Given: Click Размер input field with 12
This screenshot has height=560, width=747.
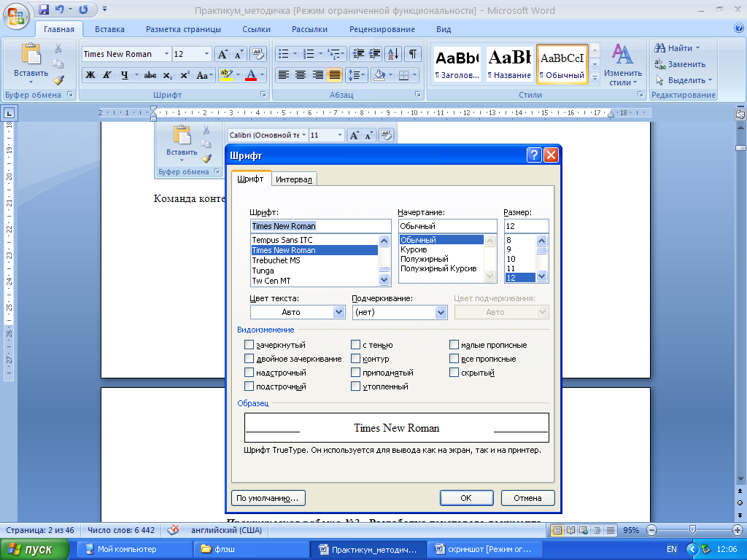Looking at the screenshot, I should [526, 226].
